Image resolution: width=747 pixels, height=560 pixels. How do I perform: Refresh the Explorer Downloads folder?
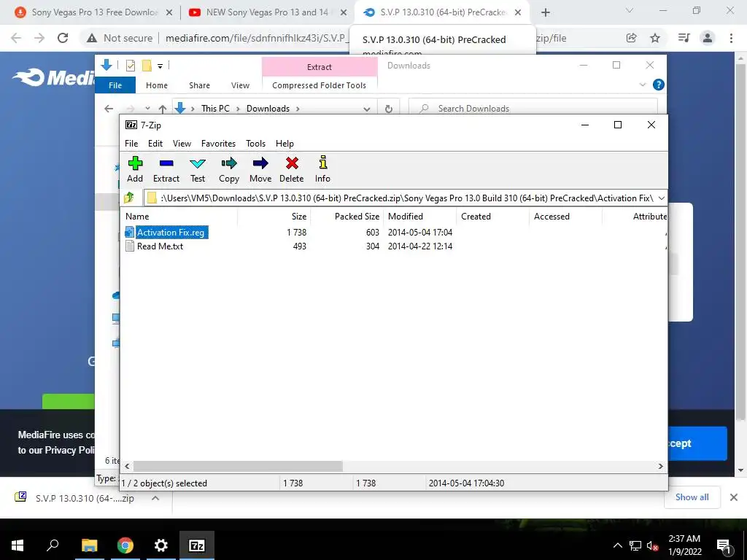[x=389, y=109]
